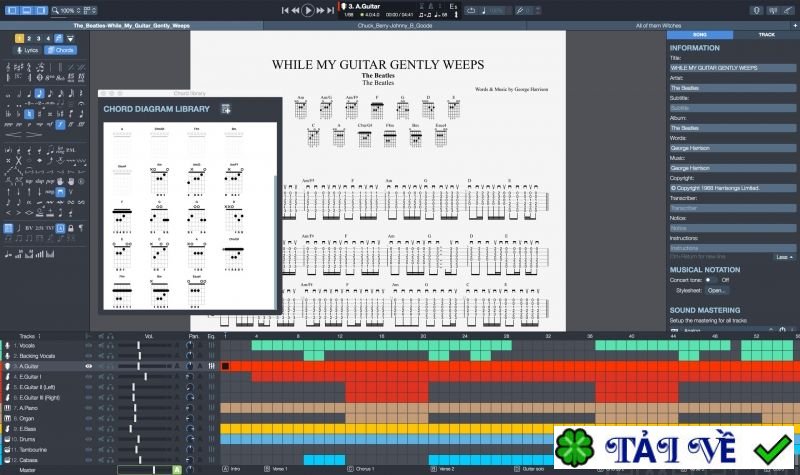This screenshot has width=800, height=475.
Task: Switch inspector to the SONG tab
Action: (700, 35)
